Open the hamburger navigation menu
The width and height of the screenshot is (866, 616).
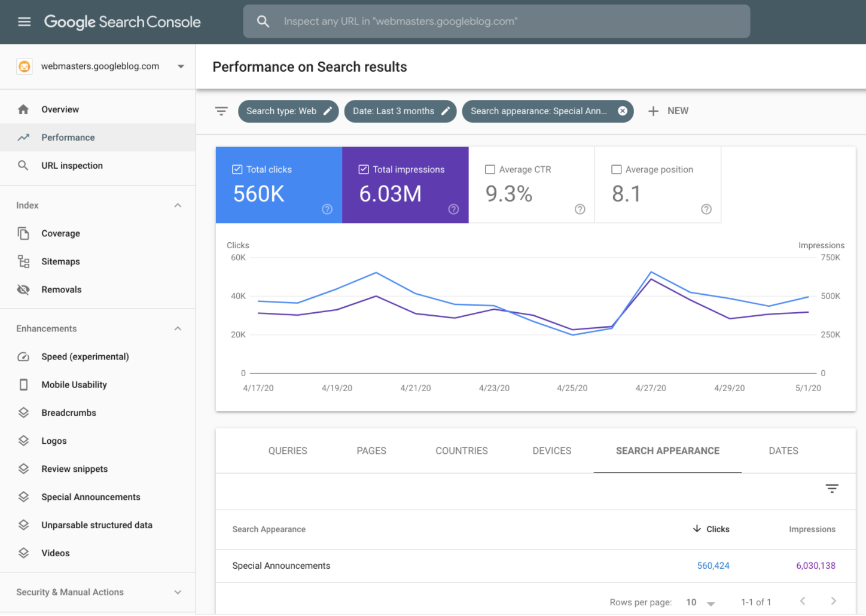[x=24, y=21]
